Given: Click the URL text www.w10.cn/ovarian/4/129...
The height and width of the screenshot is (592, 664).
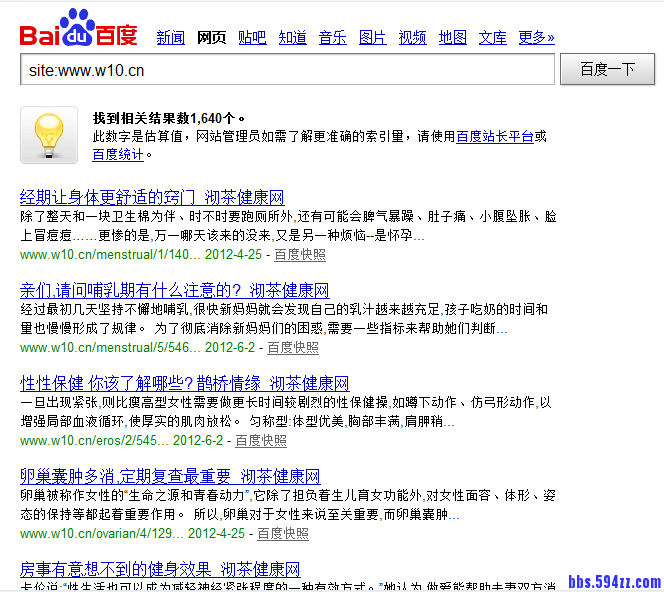Looking at the screenshot, I should [102, 534].
